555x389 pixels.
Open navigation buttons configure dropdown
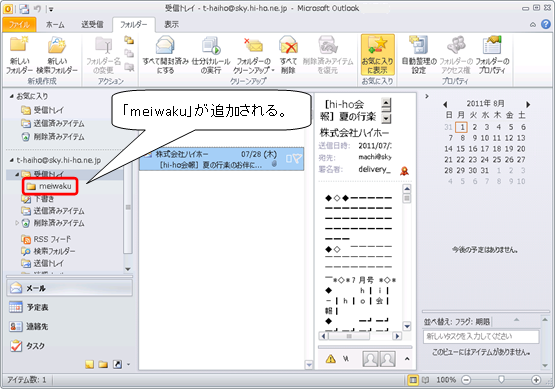click(x=128, y=364)
